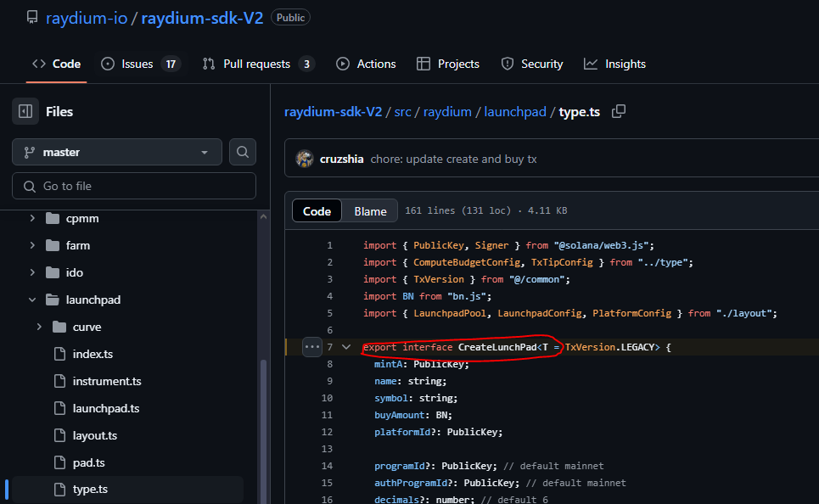
Task: Click the Pull requests count badge 3
Action: [306, 64]
